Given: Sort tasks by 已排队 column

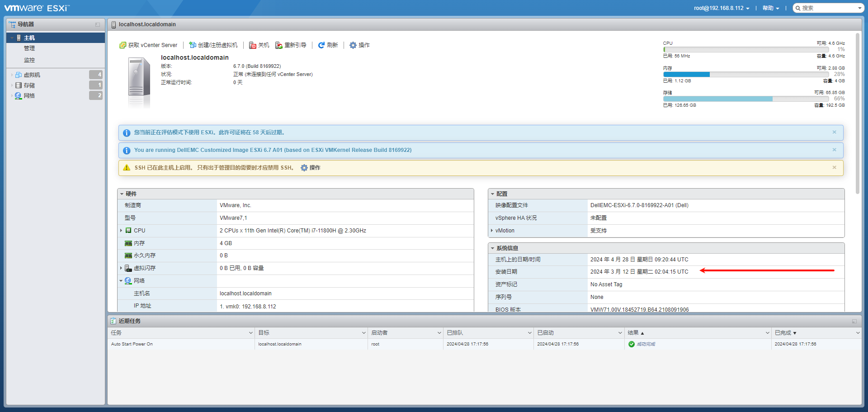Looking at the screenshot, I should pyautogui.click(x=455, y=333).
